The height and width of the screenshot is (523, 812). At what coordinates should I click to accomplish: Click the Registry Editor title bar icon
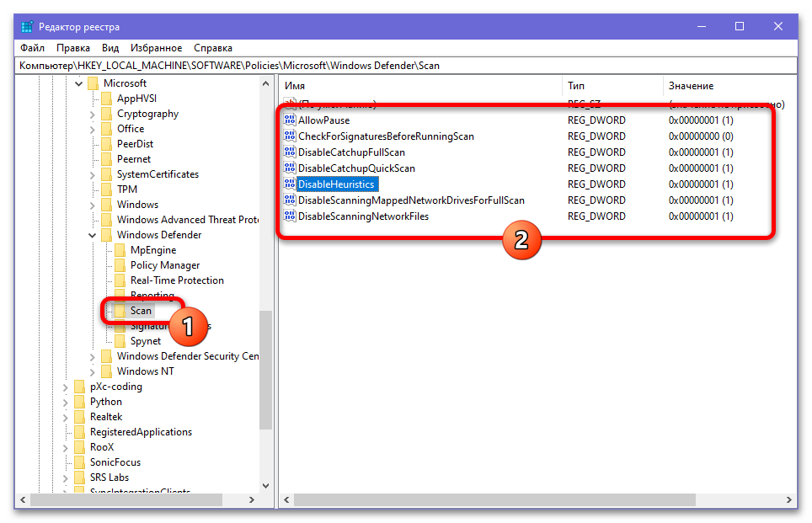click(x=27, y=26)
